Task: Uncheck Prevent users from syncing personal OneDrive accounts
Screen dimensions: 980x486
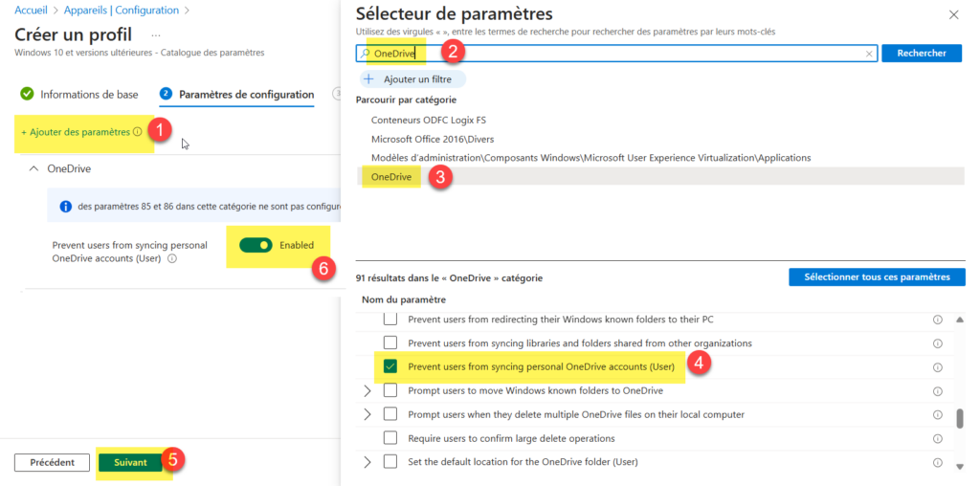Action: [x=390, y=367]
